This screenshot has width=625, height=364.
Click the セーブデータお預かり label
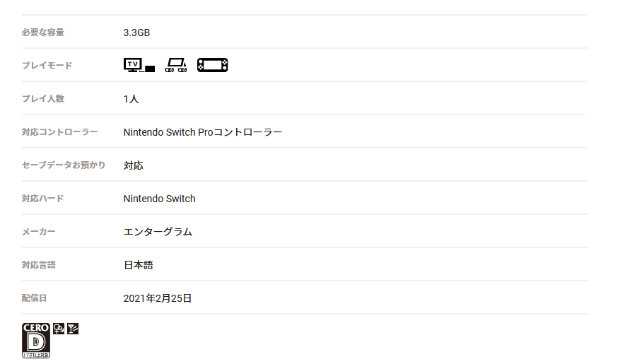(64, 165)
